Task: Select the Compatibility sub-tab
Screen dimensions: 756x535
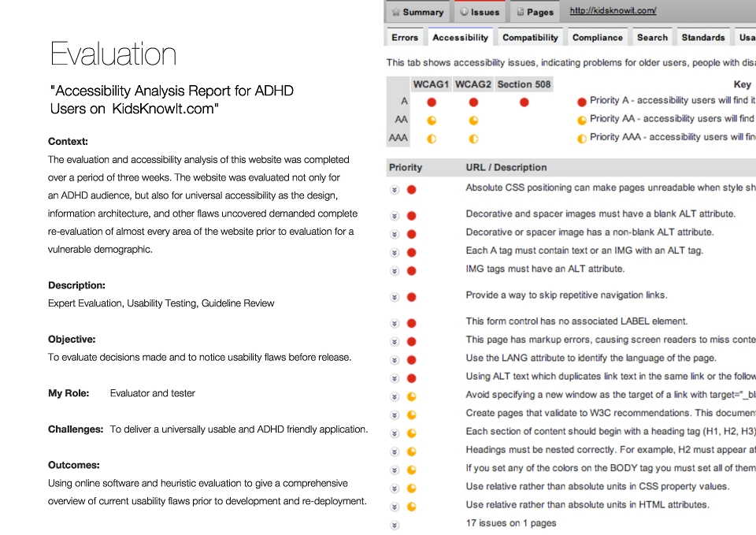Action: point(530,38)
